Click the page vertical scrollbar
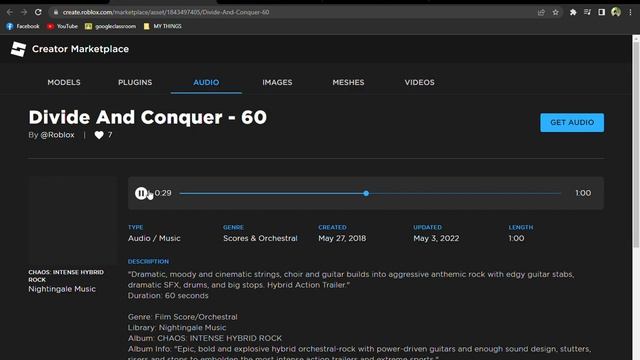Image resolution: width=640 pixels, height=360 pixels. pyautogui.click(x=636, y=143)
